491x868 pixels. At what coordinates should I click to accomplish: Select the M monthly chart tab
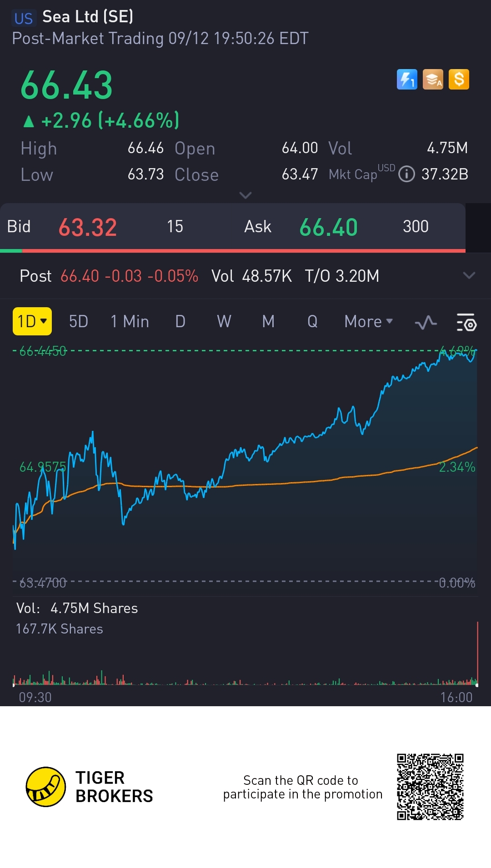[x=268, y=321]
